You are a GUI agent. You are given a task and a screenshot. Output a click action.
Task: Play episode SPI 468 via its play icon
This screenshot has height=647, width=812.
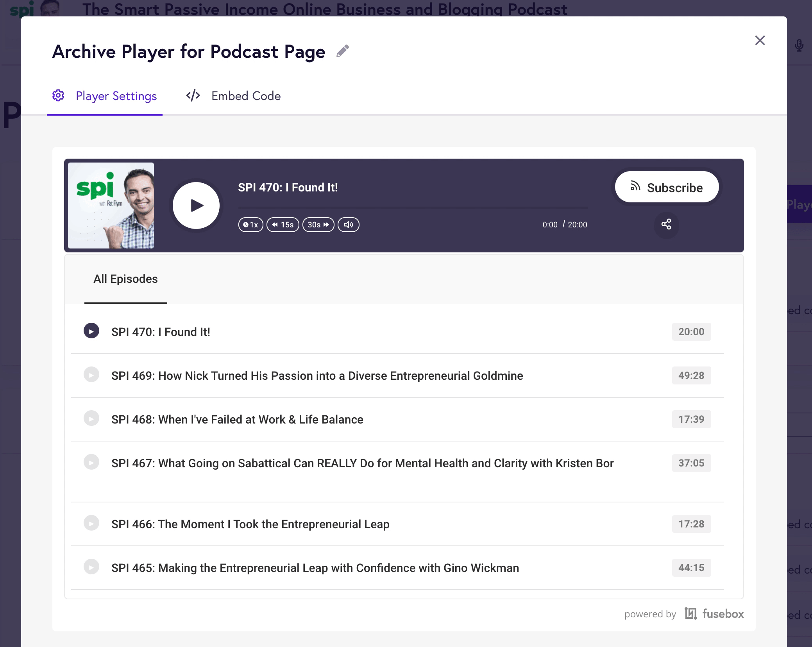pos(91,418)
